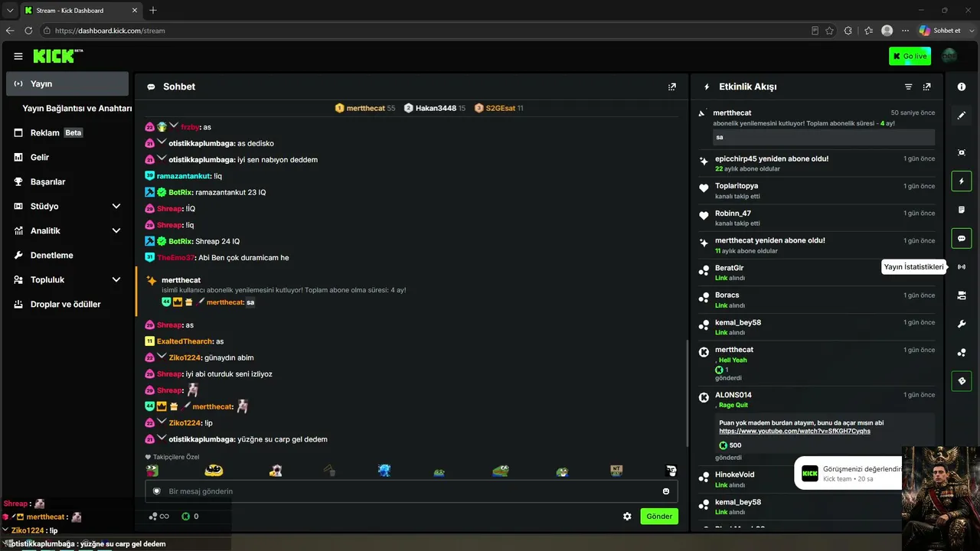The width and height of the screenshot is (980, 551).
Task: Pop out the Sohbet chat panel
Action: [672, 86]
